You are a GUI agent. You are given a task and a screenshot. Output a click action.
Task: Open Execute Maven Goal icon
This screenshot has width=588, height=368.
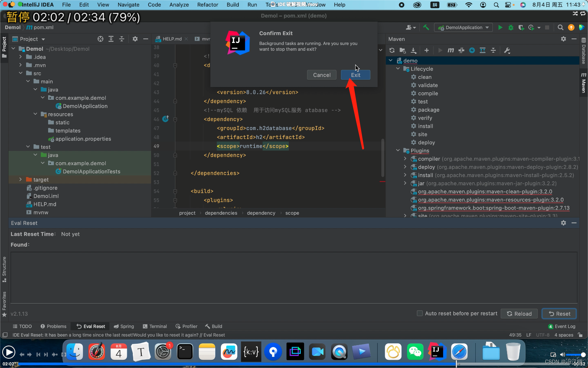click(x=451, y=50)
